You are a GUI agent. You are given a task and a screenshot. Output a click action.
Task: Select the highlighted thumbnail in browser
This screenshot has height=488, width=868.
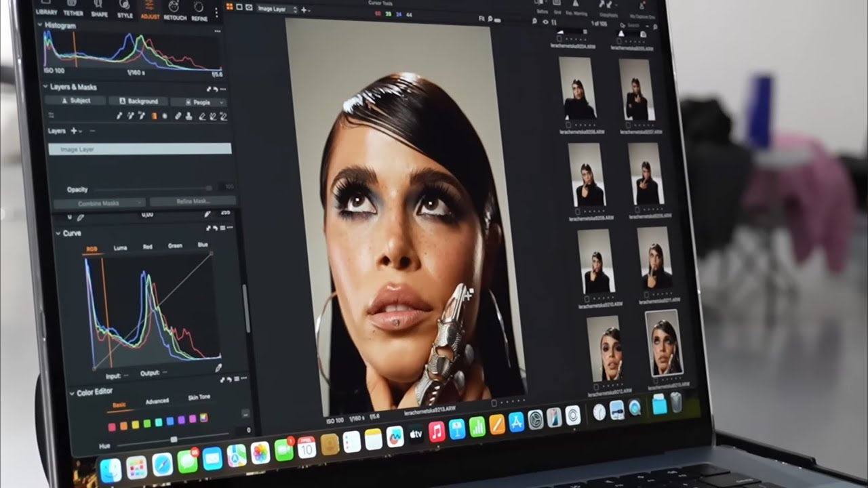(664, 344)
